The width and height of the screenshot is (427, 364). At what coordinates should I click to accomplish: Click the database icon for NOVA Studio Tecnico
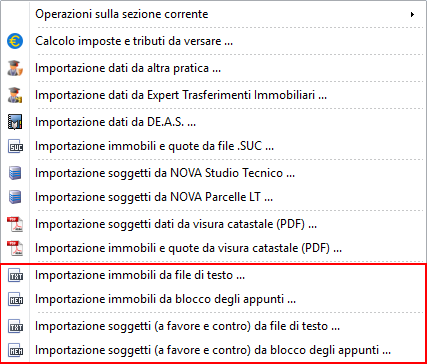point(15,173)
